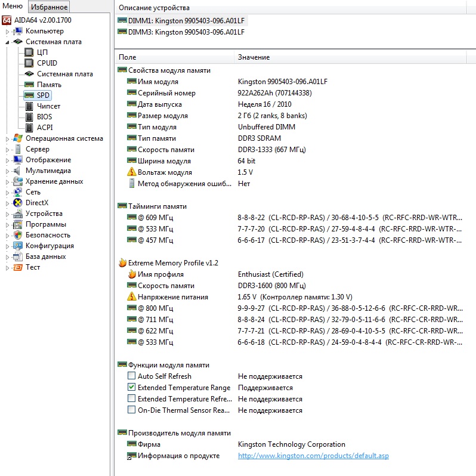This screenshot has width=476, height=476.
Task: Click the BIOS chip icon
Action: [x=29, y=117]
